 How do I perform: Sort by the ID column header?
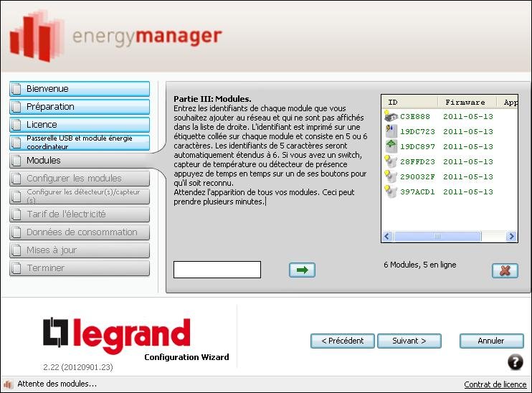coord(410,102)
